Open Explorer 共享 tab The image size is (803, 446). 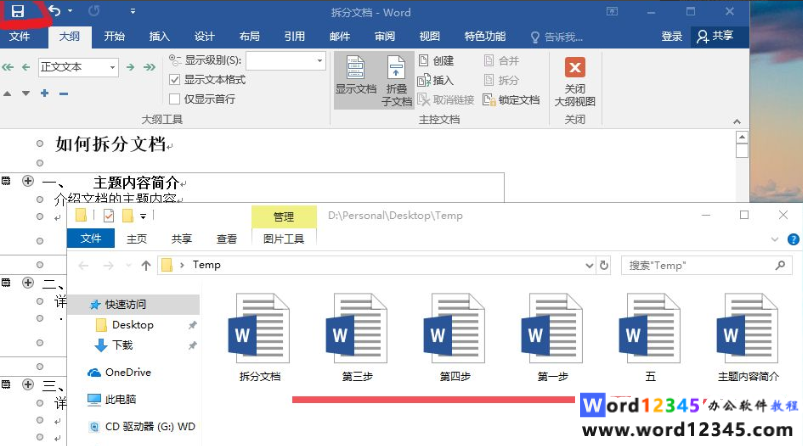click(x=182, y=239)
